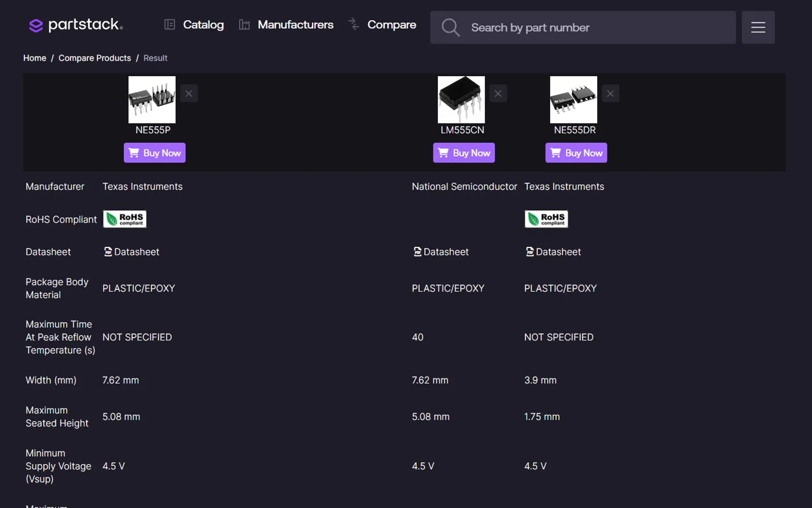Click the RoHS Compliant row label
Screen dimensions: 812x508
61,219
